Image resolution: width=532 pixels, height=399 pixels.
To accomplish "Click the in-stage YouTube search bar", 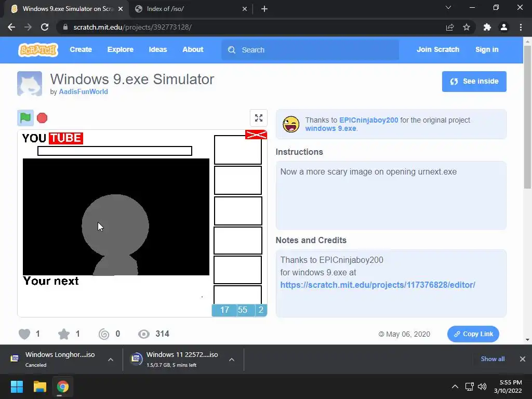I will [x=115, y=151].
